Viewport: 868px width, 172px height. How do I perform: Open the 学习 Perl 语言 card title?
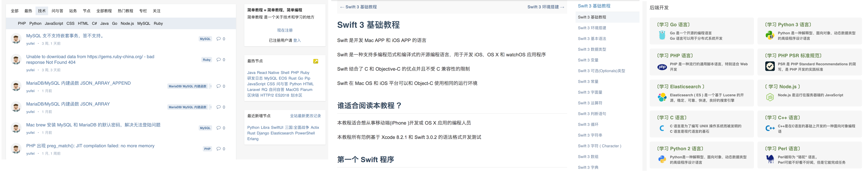point(782,148)
